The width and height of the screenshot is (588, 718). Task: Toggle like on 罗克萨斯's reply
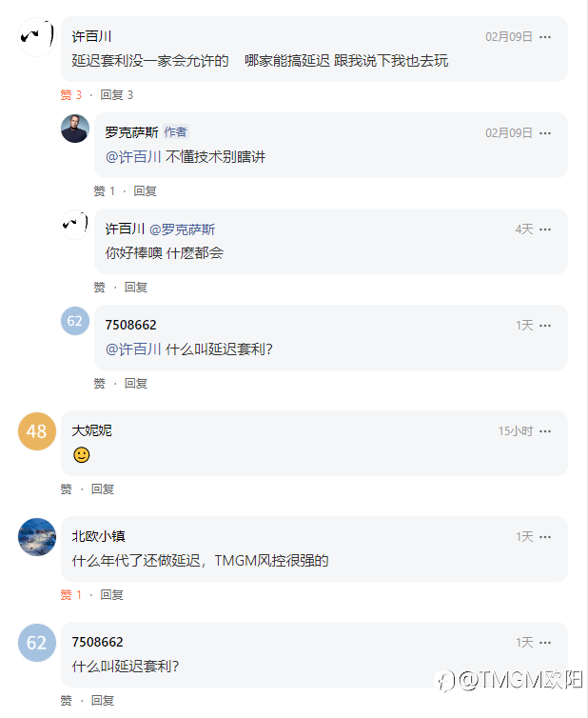point(105,191)
